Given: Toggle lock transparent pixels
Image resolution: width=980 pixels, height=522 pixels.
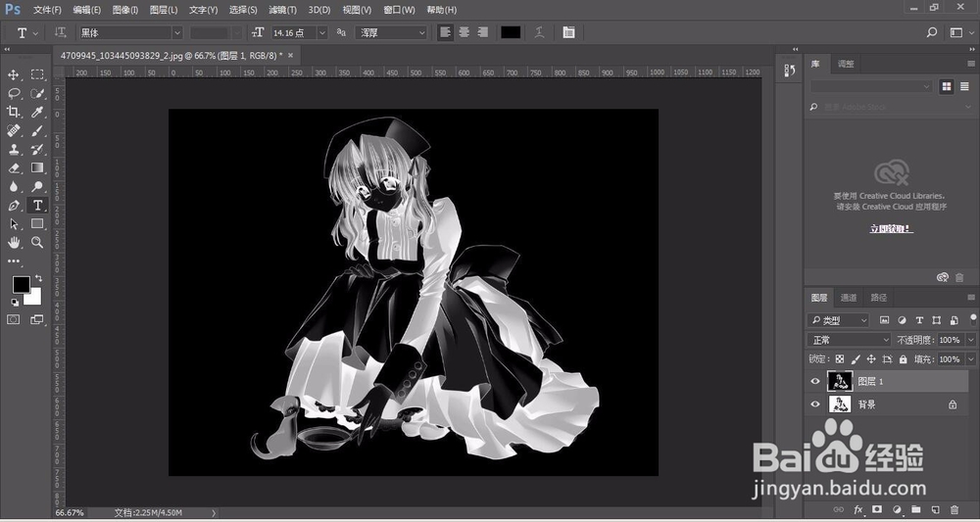Looking at the screenshot, I should pyautogui.click(x=840, y=359).
